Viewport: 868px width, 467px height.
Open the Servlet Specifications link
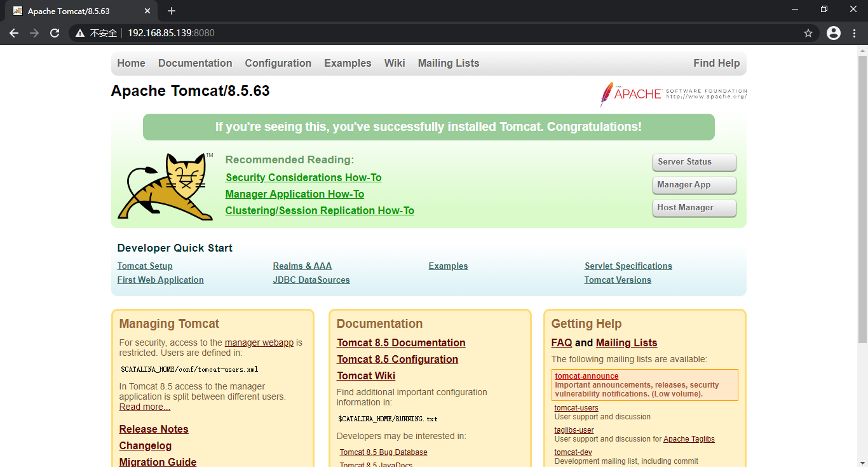(628, 266)
